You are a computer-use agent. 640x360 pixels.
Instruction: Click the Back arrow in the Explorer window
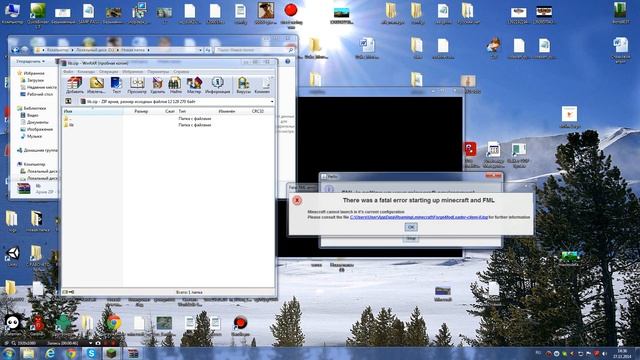coord(16,50)
